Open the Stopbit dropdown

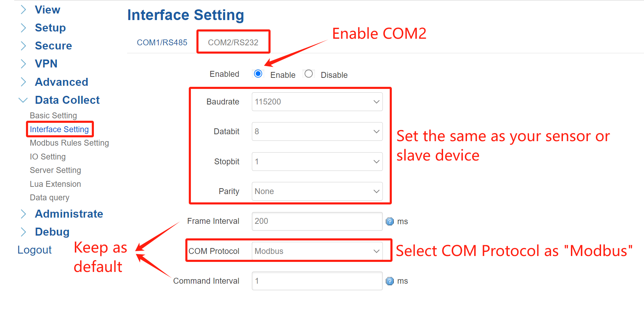pos(317,162)
